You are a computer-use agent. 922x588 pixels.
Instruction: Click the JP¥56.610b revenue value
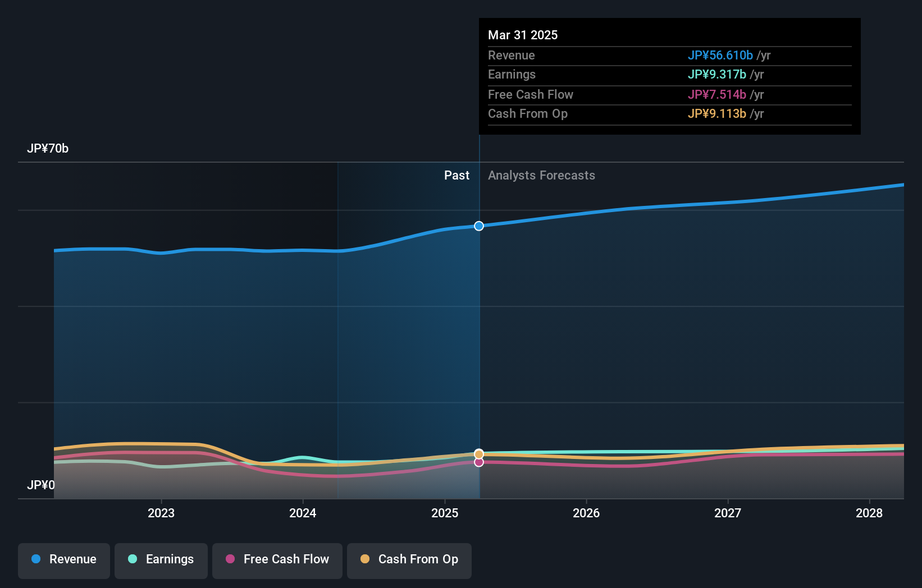pos(720,55)
